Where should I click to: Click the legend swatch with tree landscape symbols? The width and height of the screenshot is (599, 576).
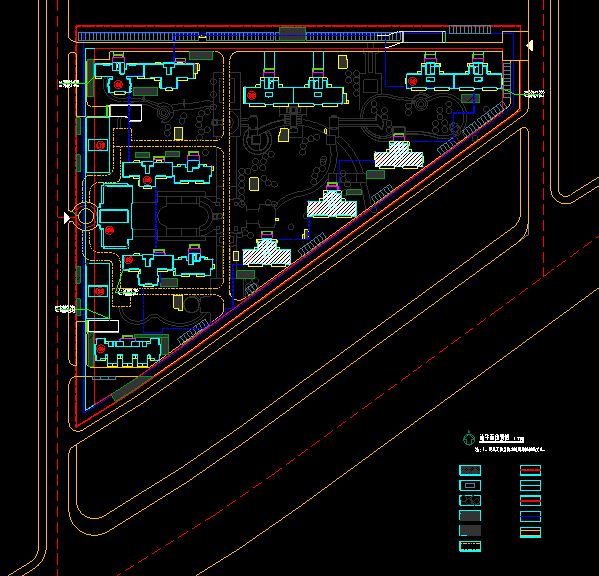tap(470, 500)
